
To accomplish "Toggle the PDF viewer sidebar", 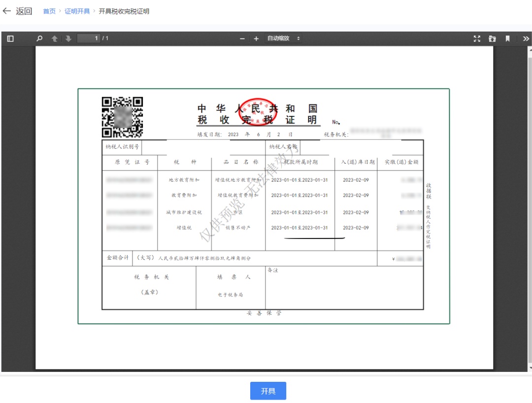I will 10,38.
